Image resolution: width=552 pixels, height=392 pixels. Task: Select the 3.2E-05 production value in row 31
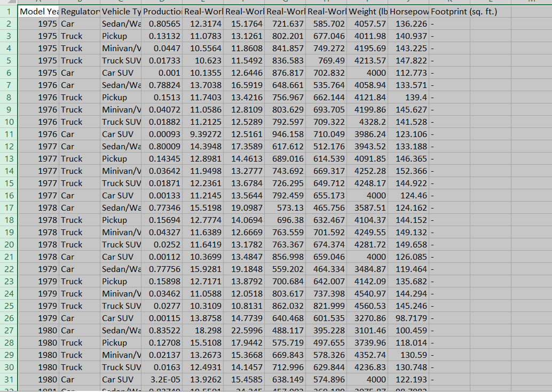[163, 379]
